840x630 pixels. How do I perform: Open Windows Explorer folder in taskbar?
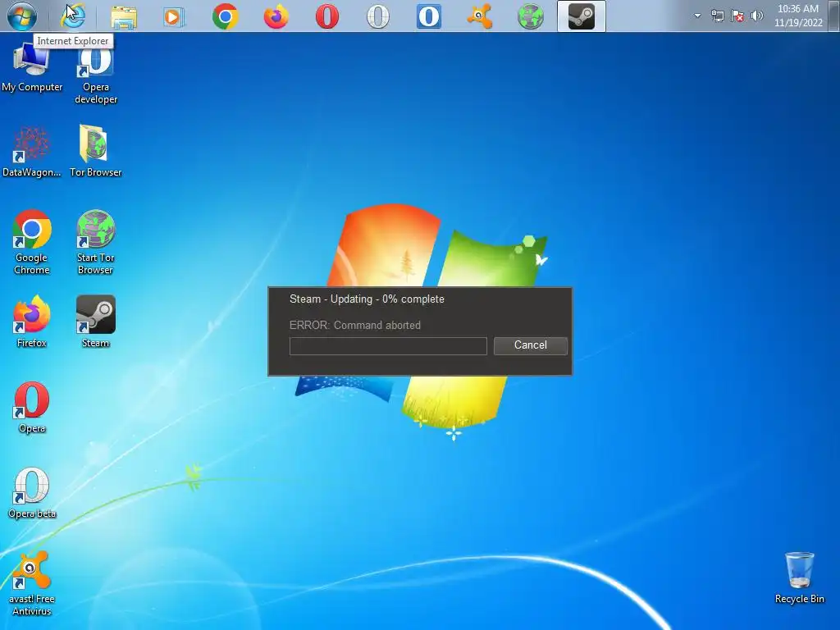tap(124, 16)
